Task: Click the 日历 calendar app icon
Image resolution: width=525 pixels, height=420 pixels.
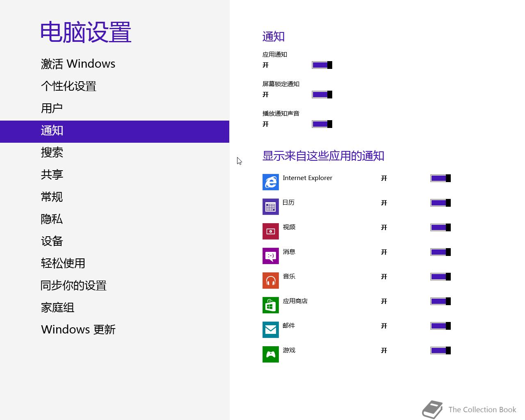Action: (271, 207)
